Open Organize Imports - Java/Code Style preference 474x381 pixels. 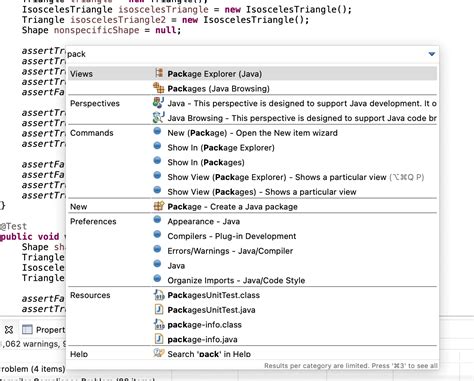click(x=236, y=280)
